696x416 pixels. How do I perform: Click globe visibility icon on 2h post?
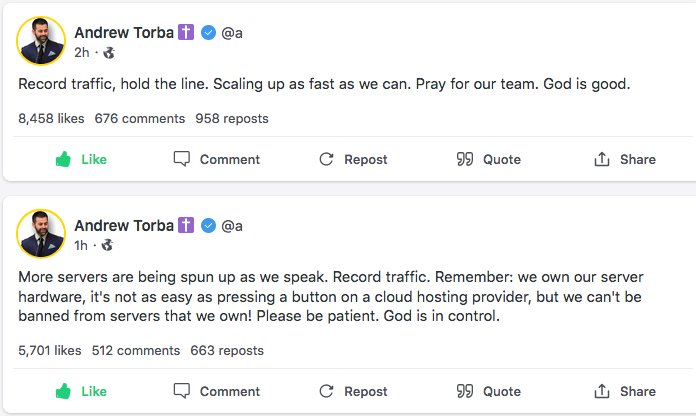107,52
